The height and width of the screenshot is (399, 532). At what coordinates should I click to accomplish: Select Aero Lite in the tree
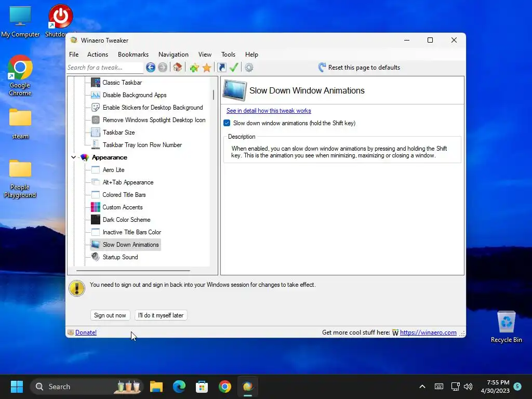click(x=114, y=170)
